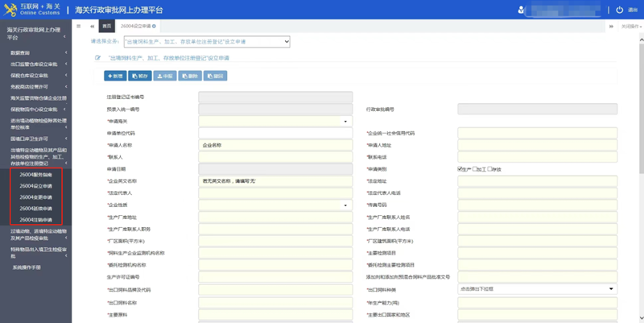Screen dimensions: 644x323
Task: Click the 暂存 save draft button
Action: [x=140, y=76]
